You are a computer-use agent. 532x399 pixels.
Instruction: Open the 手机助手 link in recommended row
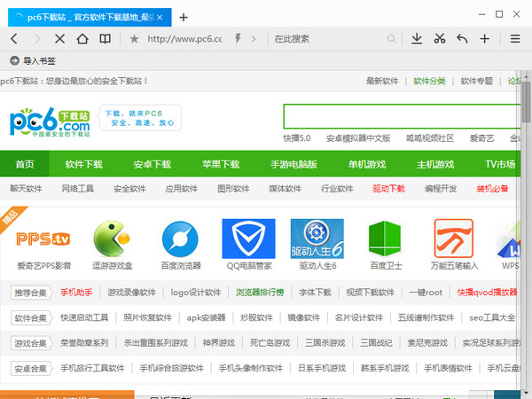(x=76, y=292)
